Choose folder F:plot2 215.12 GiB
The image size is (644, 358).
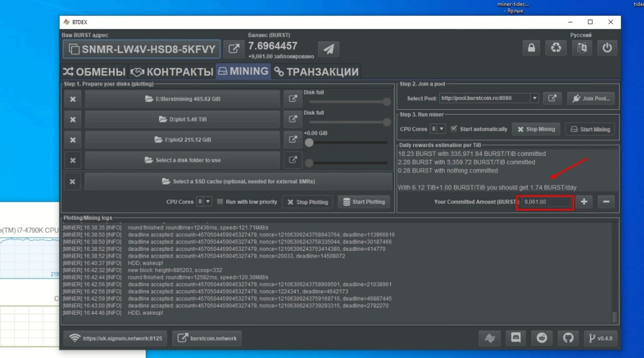tap(182, 140)
